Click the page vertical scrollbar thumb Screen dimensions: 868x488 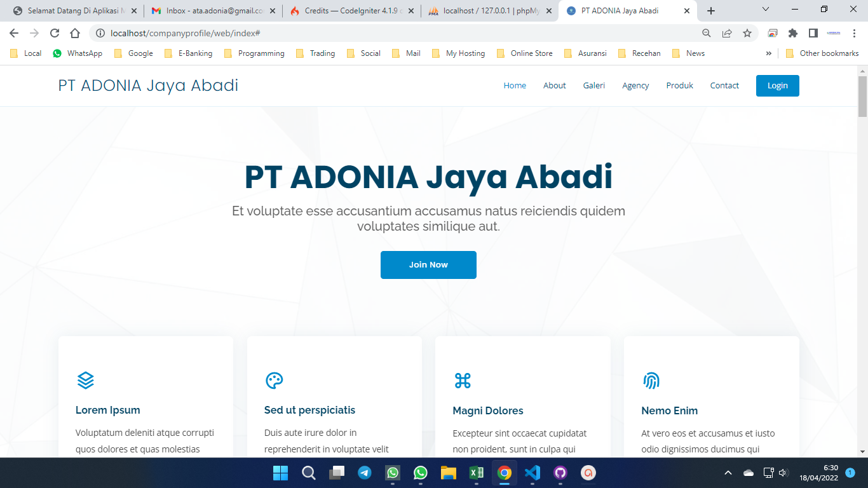click(x=862, y=96)
